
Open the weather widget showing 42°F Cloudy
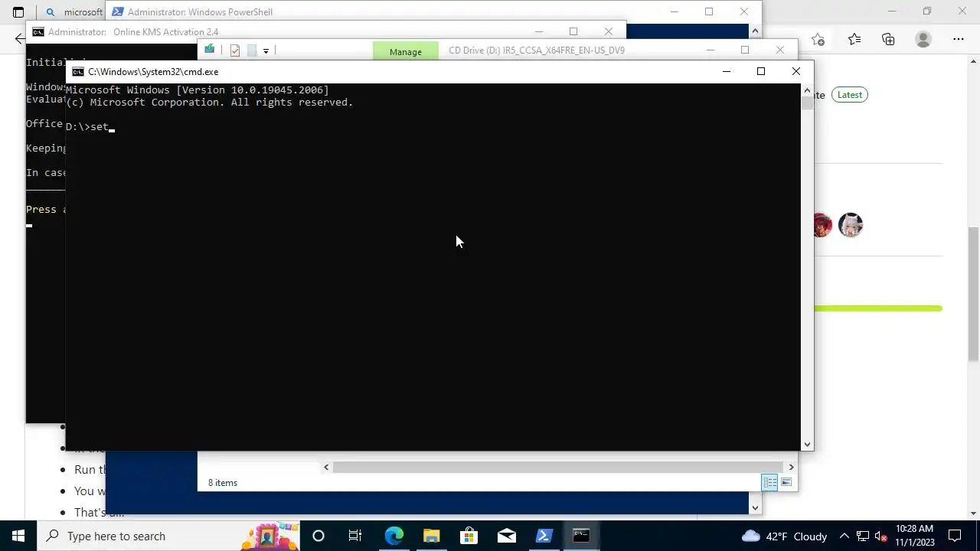coord(785,536)
